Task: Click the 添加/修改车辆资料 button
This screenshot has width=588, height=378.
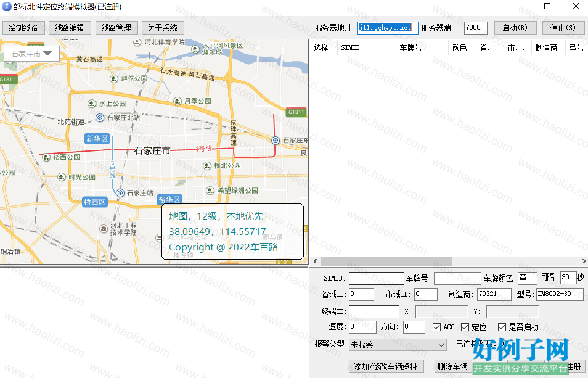Action: click(386, 366)
